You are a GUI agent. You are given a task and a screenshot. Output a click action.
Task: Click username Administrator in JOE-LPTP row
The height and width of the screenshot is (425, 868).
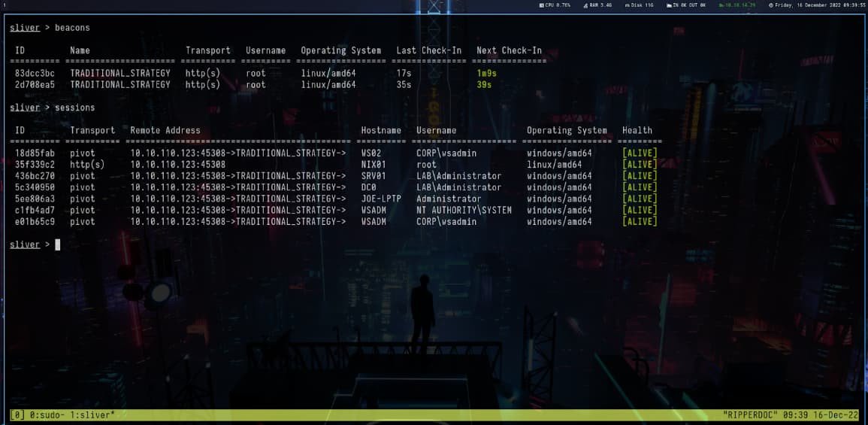point(449,199)
